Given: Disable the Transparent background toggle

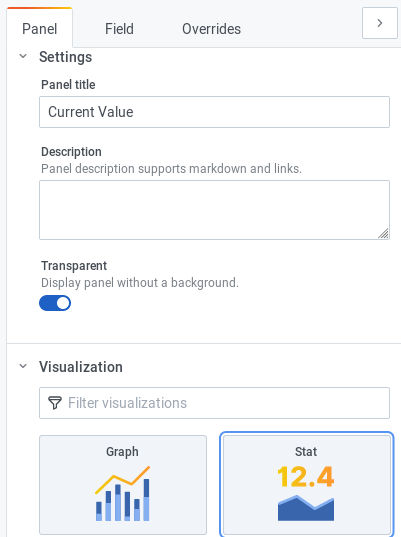Looking at the screenshot, I should pyautogui.click(x=55, y=303).
